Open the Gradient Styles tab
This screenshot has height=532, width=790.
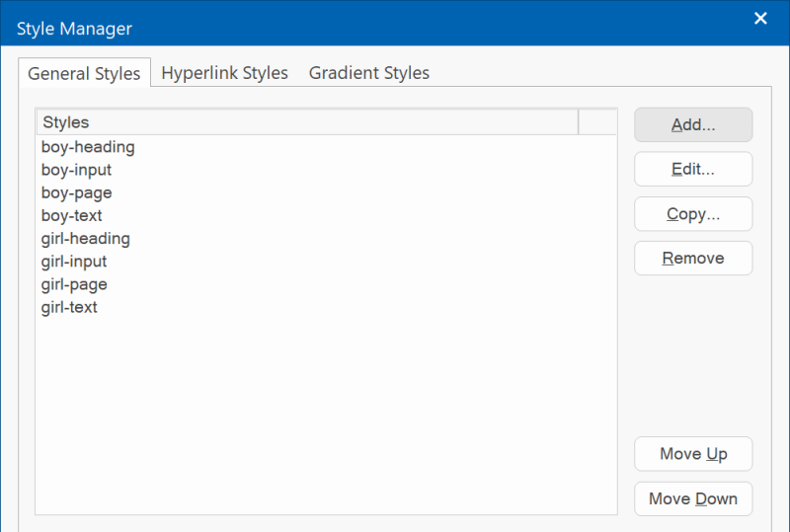pos(368,73)
